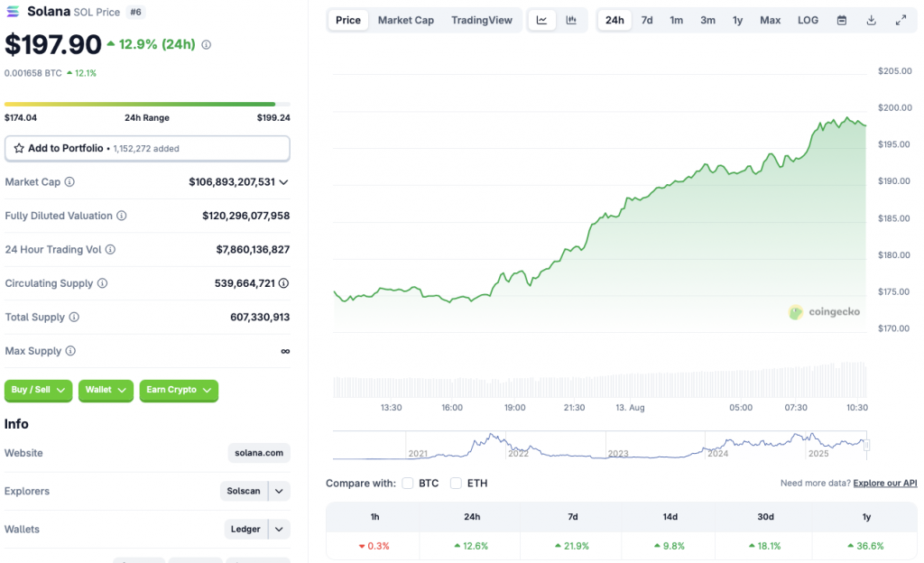
Task: Click the $174.04 range low value
Action: pos(21,118)
